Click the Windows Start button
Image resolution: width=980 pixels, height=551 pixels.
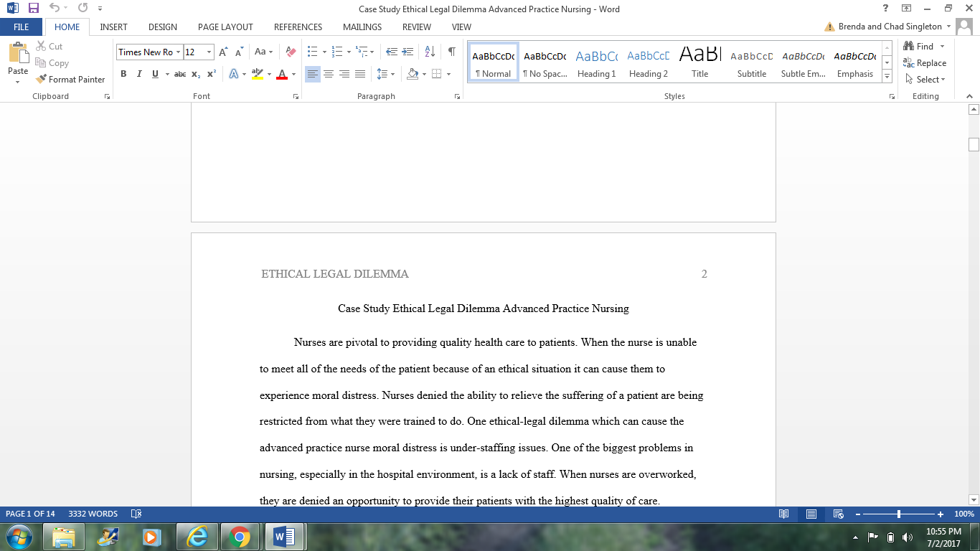tap(19, 537)
